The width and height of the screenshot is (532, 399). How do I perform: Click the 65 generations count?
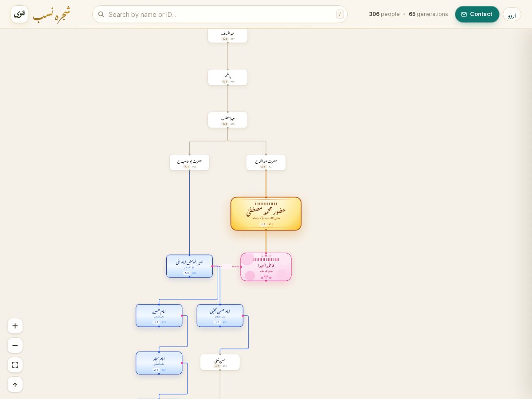pyautogui.click(x=428, y=14)
